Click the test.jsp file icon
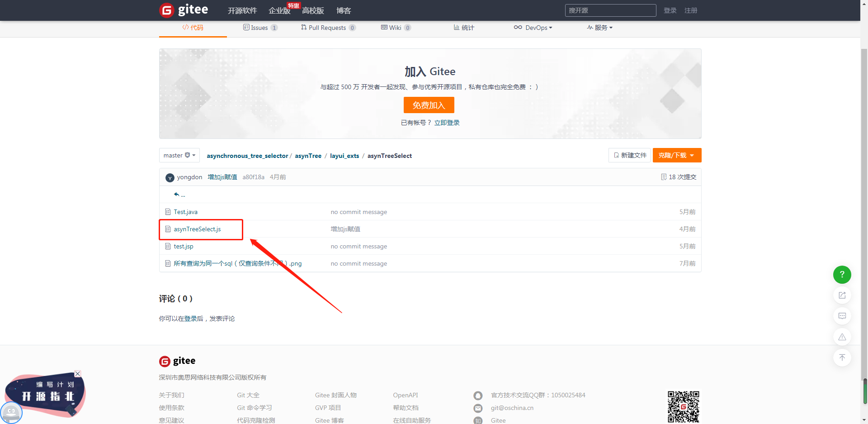This screenshot has height=424, width=868. [x=168, y=246]
